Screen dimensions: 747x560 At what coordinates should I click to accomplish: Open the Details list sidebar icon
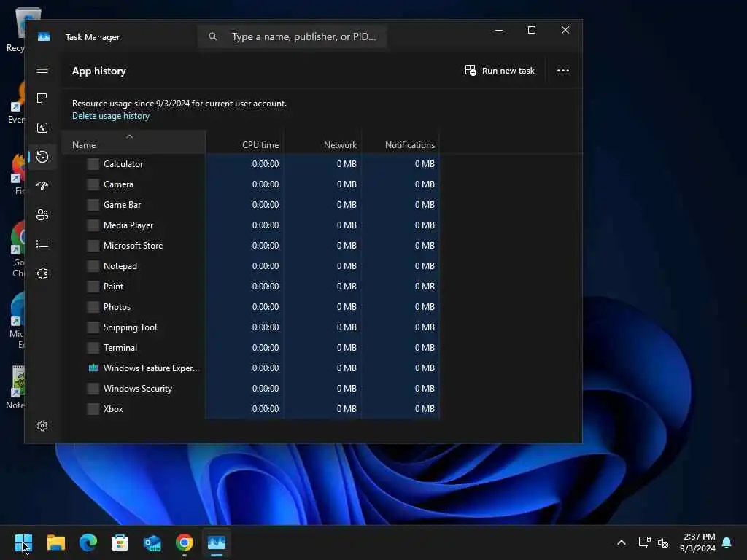pyautogui.click(x=42, y=244)
